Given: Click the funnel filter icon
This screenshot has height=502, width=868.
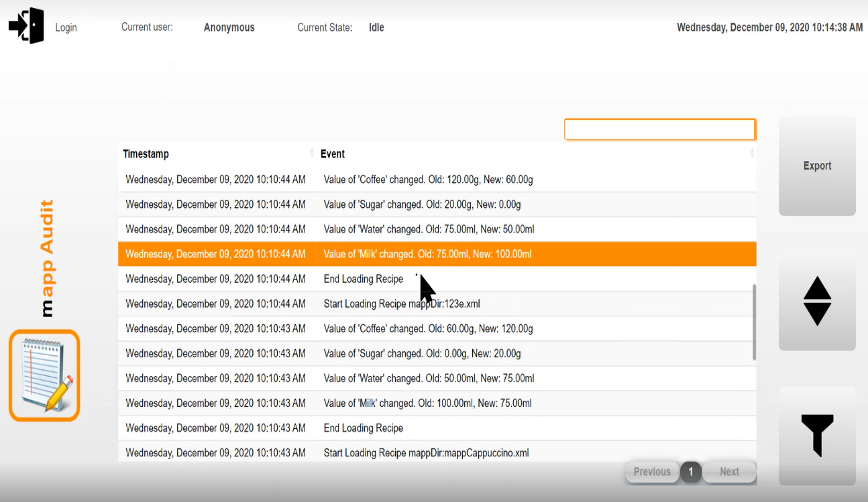Looking at the screenshot, I should [817, 435].
